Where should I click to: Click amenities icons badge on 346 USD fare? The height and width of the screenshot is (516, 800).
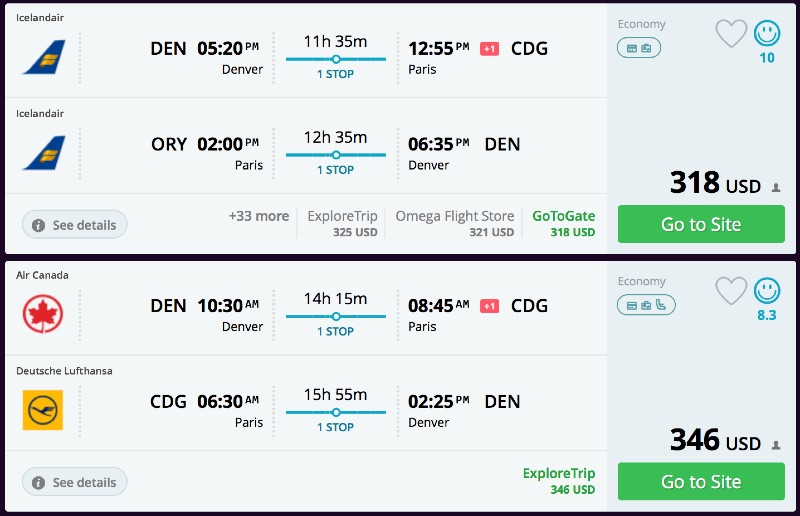(646, 305)
